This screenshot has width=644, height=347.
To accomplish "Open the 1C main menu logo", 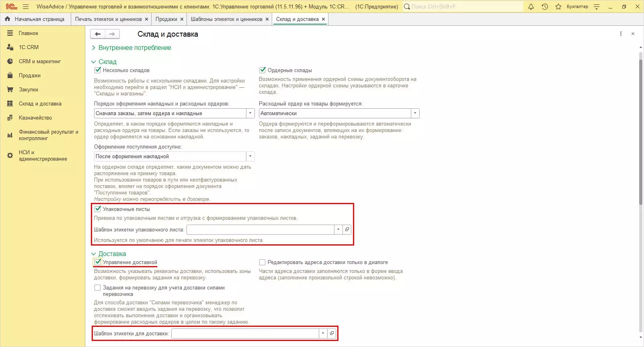I will tap(11, 6).
